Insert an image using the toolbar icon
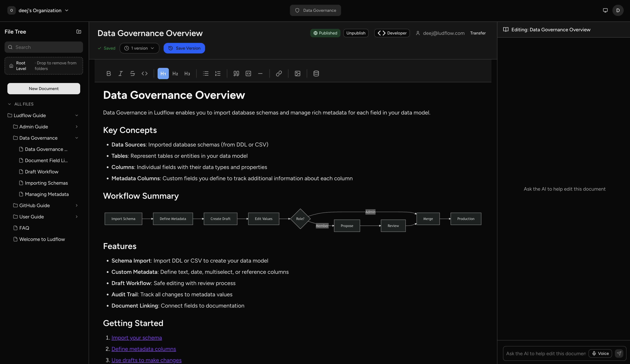The height and width of the screenshot is (364, 630). point(297,73)
